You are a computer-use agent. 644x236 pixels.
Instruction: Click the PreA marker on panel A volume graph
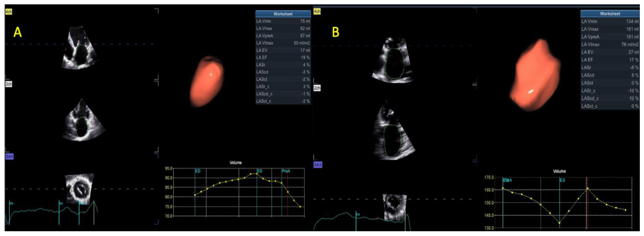coord(286,171)
